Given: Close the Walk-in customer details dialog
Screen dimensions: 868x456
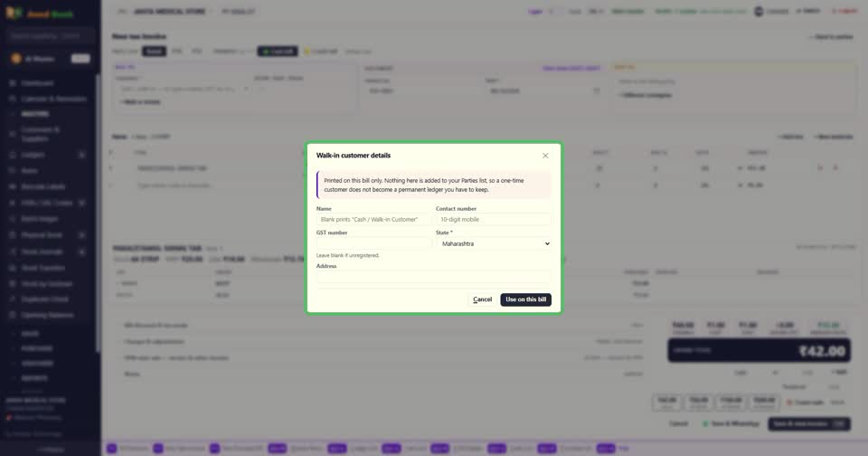Looking at the screenshot, I should (545, 156).
